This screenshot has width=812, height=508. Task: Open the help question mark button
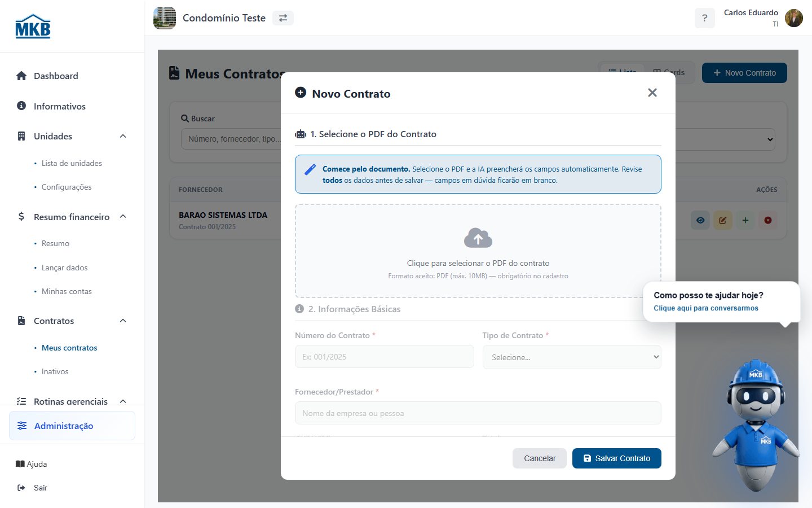(x=704, y=18)
